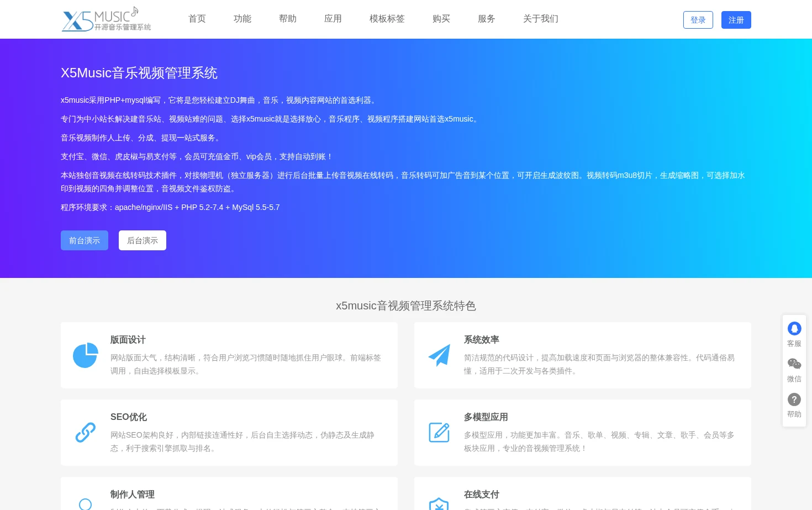Click the 多模型应用 card title
Image resolution: width=812 pixels, height=510 pixels.
click(x=486, y=417)
